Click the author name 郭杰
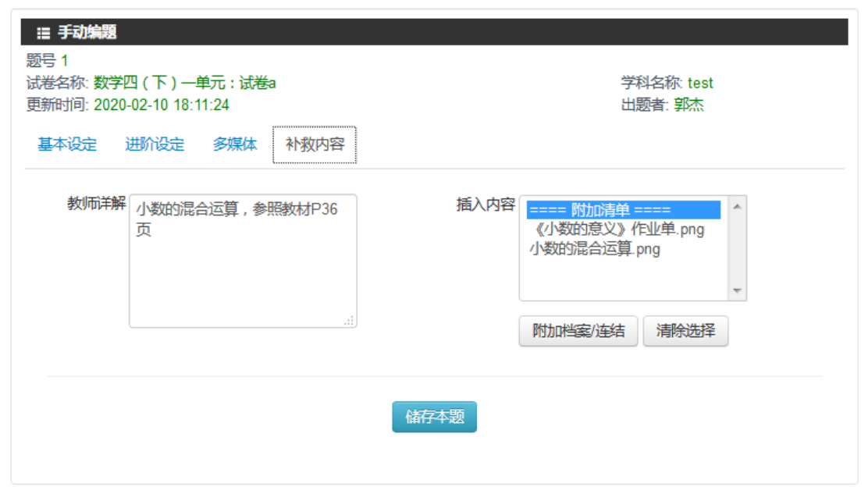 (688, 105)
